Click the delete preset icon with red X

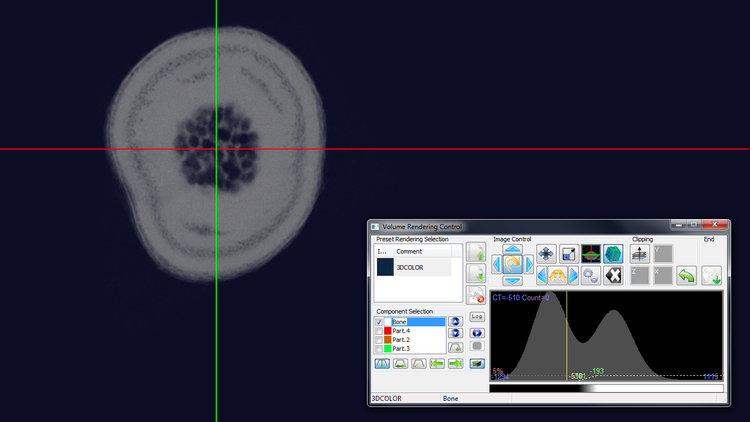476,295
